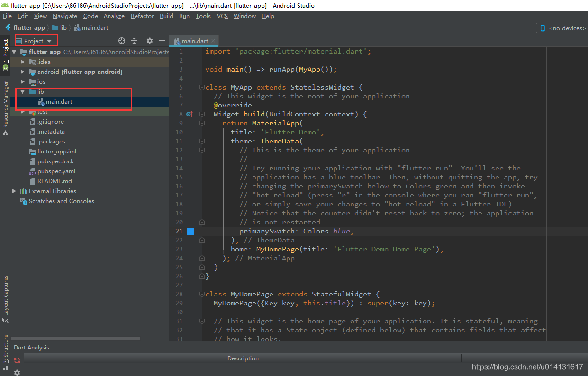The image size is (588, 376).
Task: Expand External Libraries node
Action: pyautogui.click(x=14, y=191)
